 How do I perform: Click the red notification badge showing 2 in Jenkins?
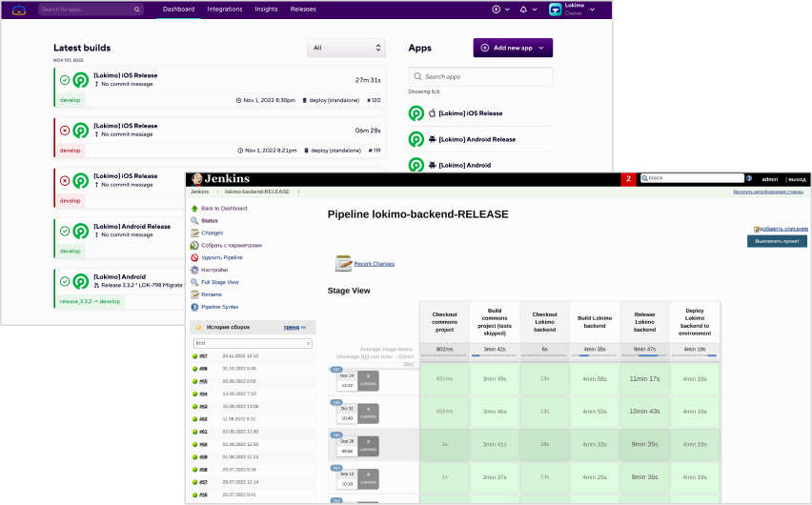tap(628, 179)
